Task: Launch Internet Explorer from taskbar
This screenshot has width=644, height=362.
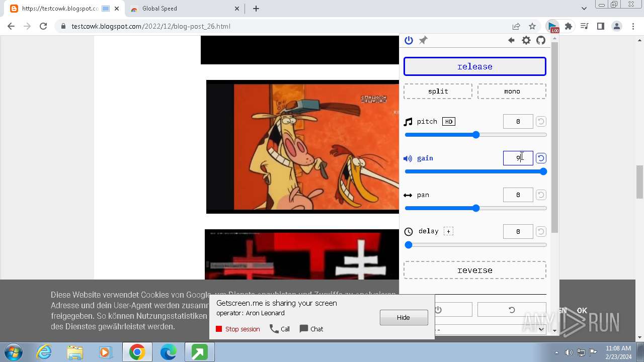Action: click(x=44, y=352)
